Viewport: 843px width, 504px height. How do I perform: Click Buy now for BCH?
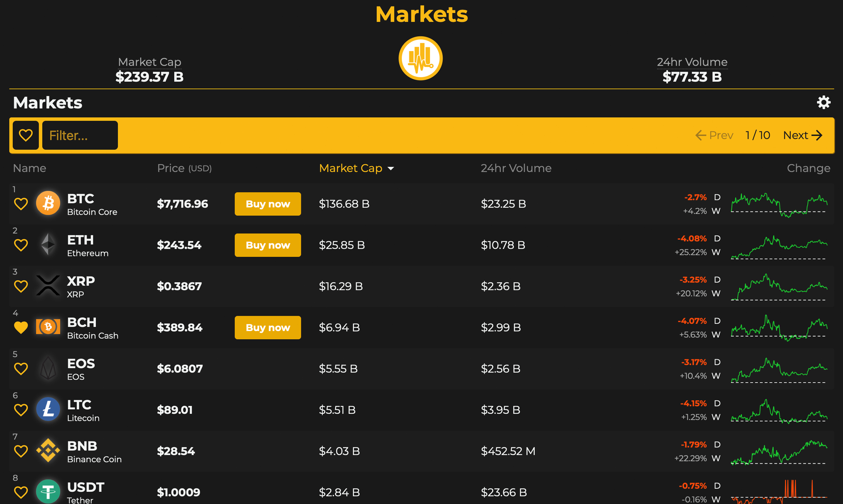[x=268, y=328]
